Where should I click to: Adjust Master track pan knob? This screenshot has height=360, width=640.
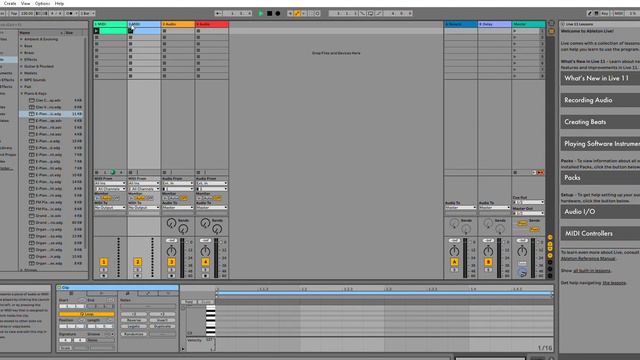(x=522, y=251)
